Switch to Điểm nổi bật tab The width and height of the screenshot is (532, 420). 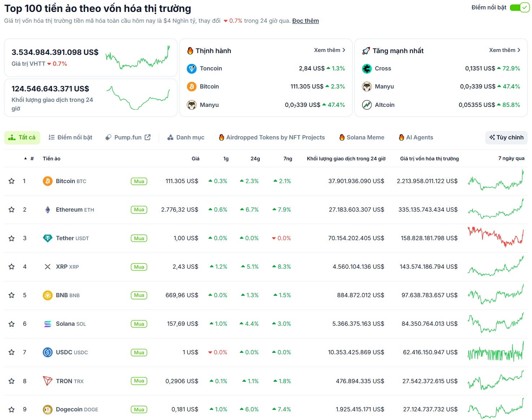[x=70, y=137]
